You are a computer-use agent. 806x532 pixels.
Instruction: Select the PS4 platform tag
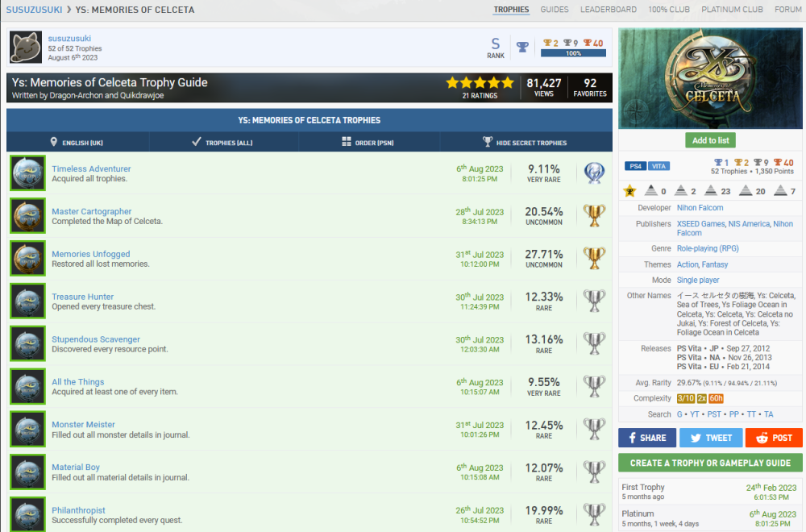tap(635, 166)
